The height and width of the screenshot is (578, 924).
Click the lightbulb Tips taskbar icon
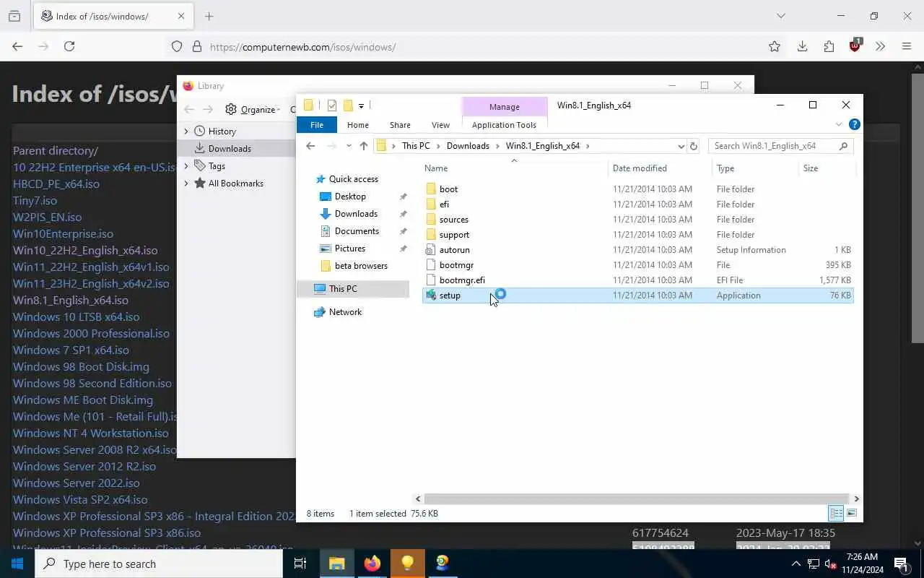(x=408, y=564)
